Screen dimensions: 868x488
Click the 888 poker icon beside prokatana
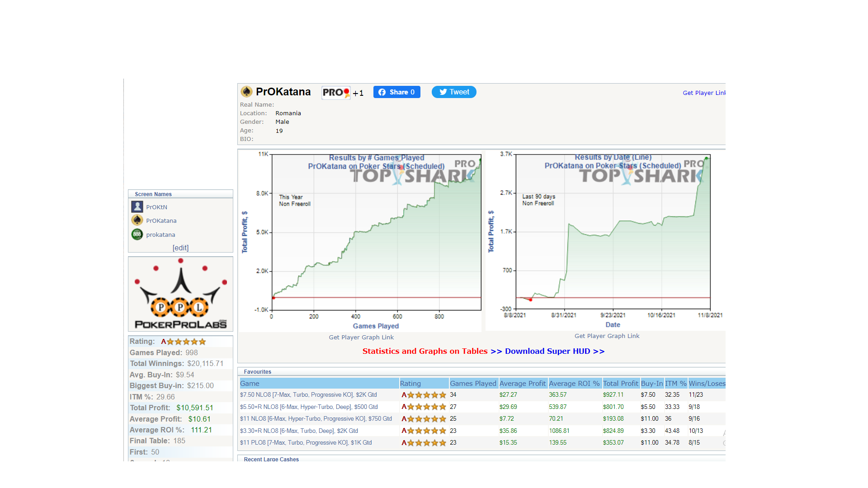pyautogui.click(x=137, y=235)
